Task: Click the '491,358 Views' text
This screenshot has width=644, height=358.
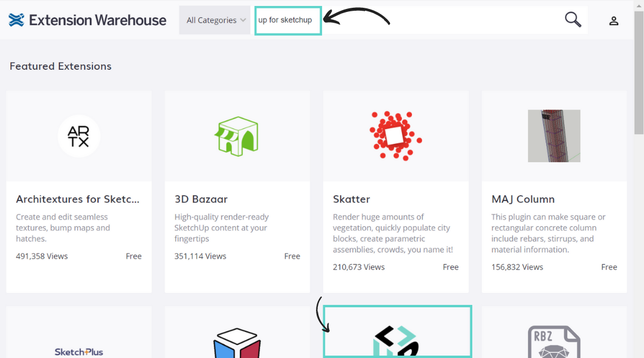Action: coord(42,256)
